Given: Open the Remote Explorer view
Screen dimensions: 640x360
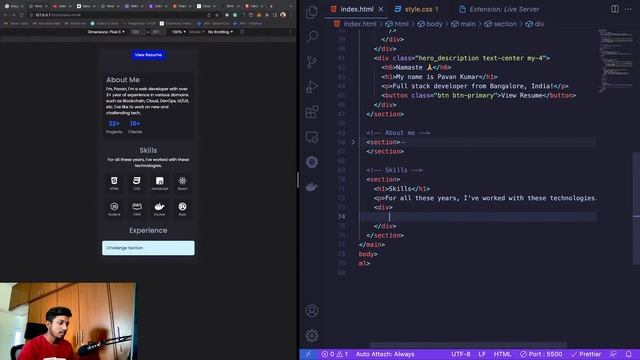Looking at the screenshot, I should click(x=312, y=137).
